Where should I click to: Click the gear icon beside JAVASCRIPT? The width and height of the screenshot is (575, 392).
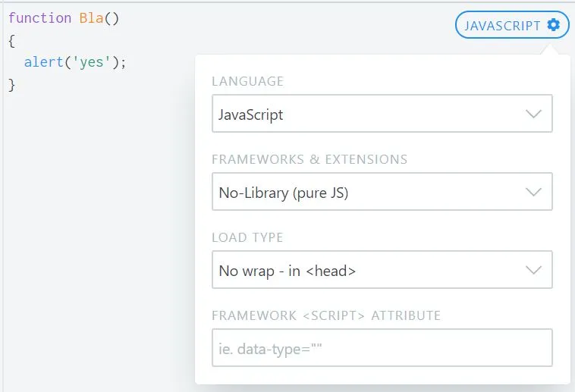click(554, 25)
